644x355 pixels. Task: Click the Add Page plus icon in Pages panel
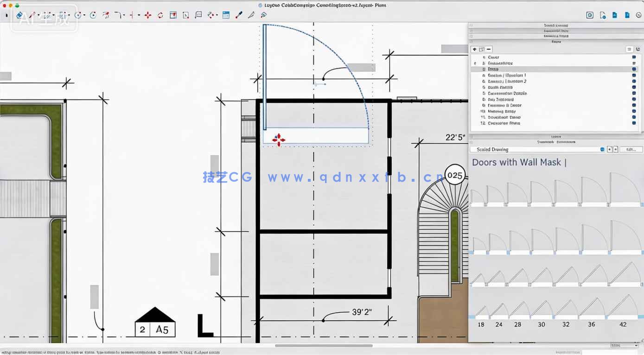coord(475,49)
